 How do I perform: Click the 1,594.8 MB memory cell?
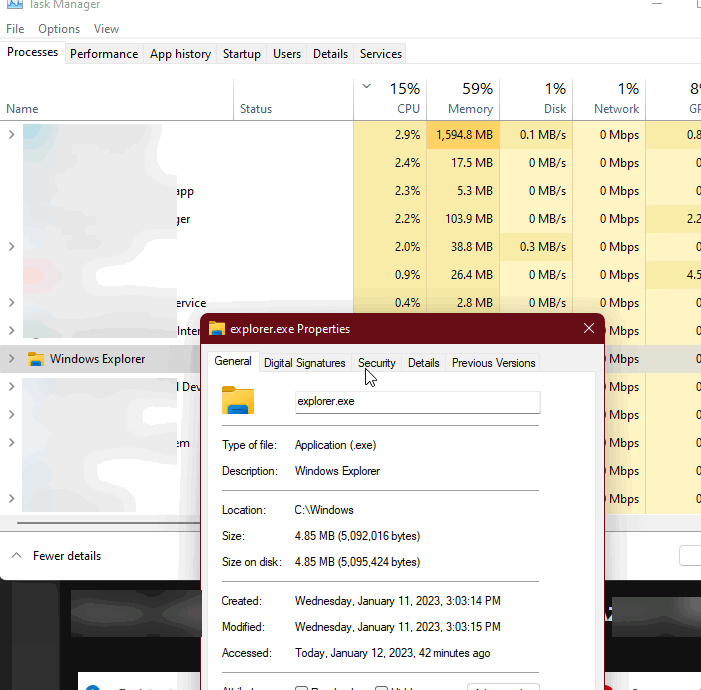pyautogui.click(x=463, y=135)
